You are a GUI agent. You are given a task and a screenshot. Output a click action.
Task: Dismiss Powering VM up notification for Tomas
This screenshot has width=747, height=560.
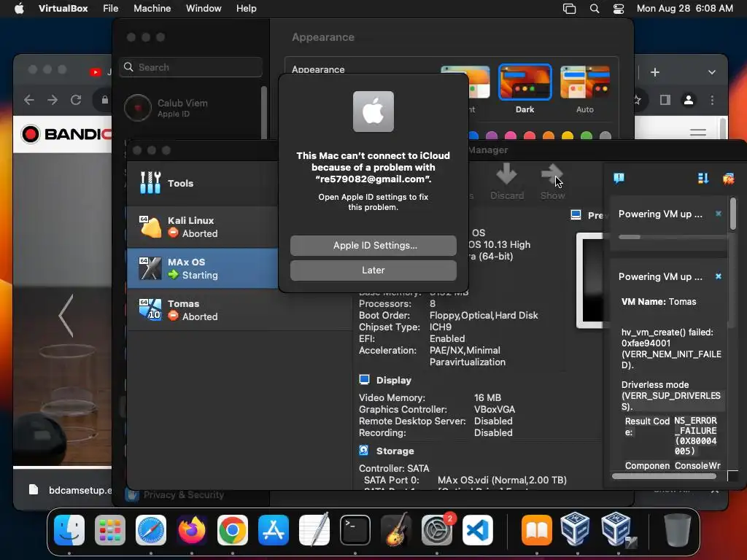[719, 276]
